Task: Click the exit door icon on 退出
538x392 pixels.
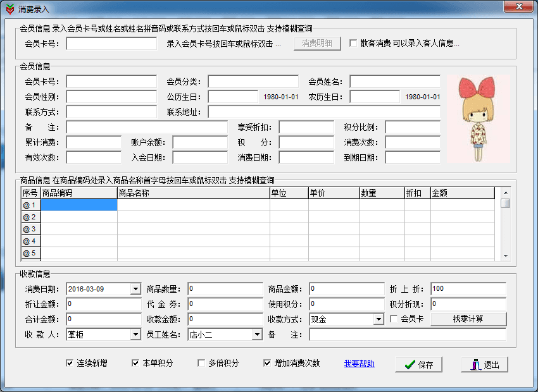Action: (476, 365)
